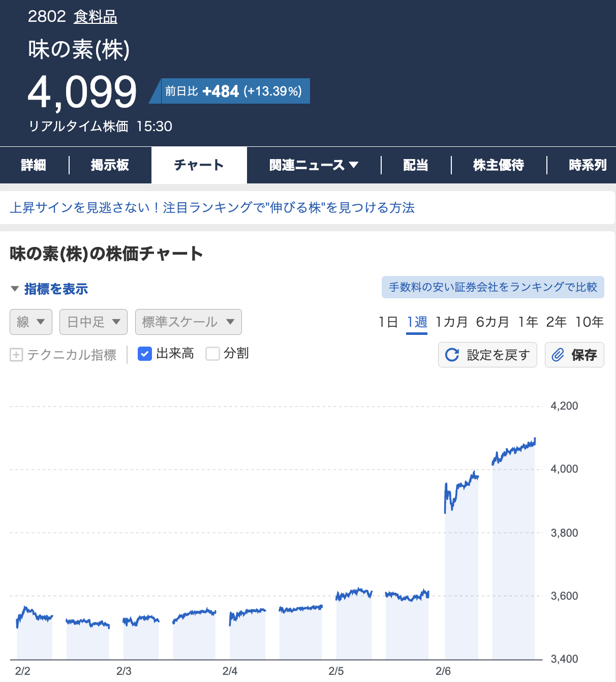The height and width of the screenshot is (682, 616).
Task: Open the 線 chart type dropdown
Action: click(31, 322)
